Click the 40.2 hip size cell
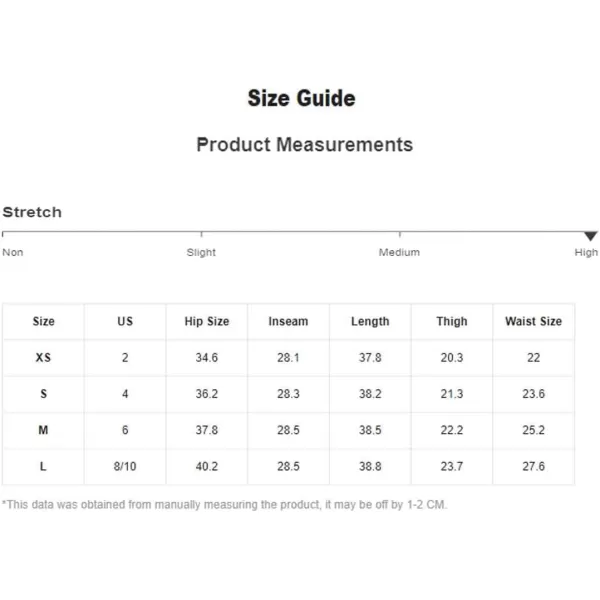The height and width of the screenshot is (600, 600). click(x=207, y=466)
